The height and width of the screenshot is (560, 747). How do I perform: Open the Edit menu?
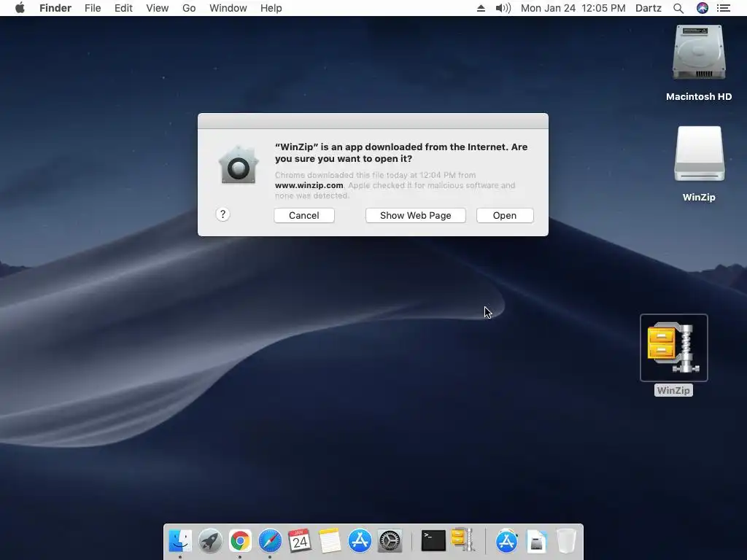123,8
